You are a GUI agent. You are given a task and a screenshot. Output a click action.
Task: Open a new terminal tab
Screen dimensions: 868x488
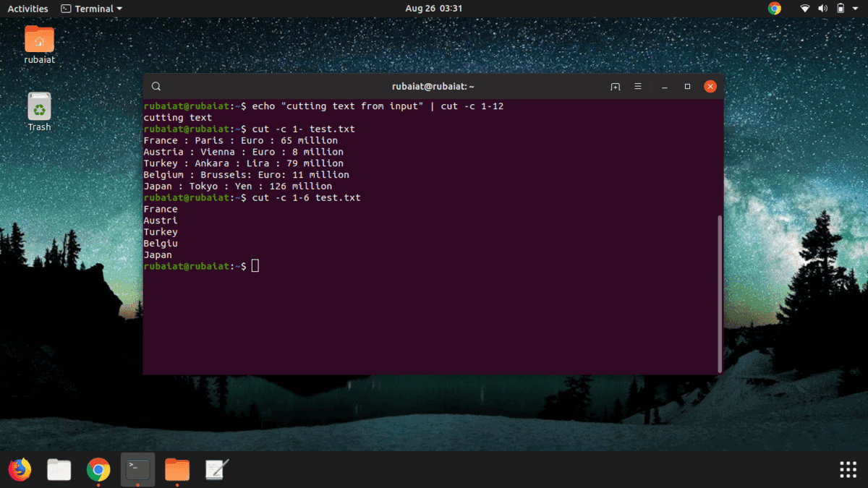pos(614,86)
